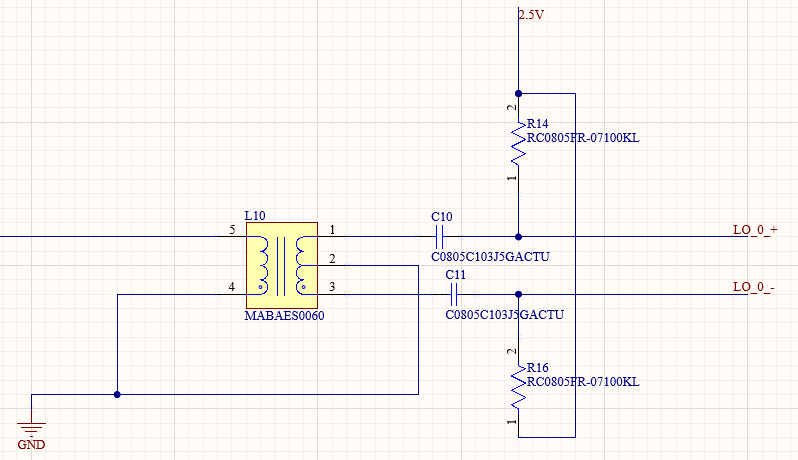This screenshot has height=460, width=798.
Task: Click the C11 designator text
Action: tap(455, 275)
